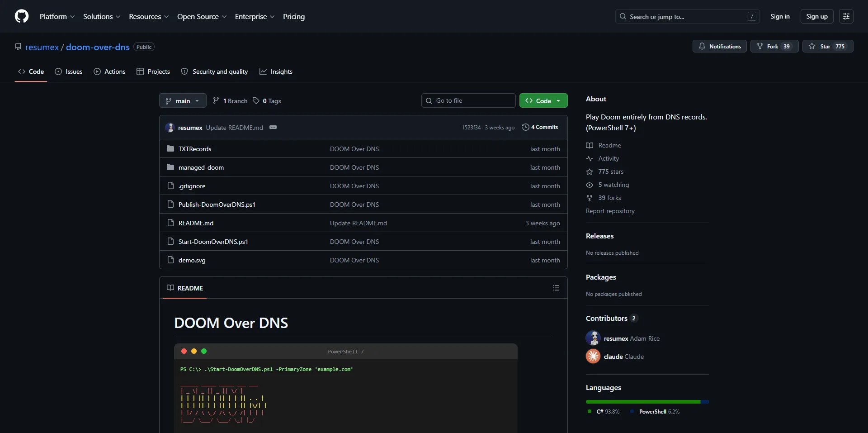The height and width of the screenshot is (433, 868).
Task: Click the README outline list icon
Action: click(556, 288)
